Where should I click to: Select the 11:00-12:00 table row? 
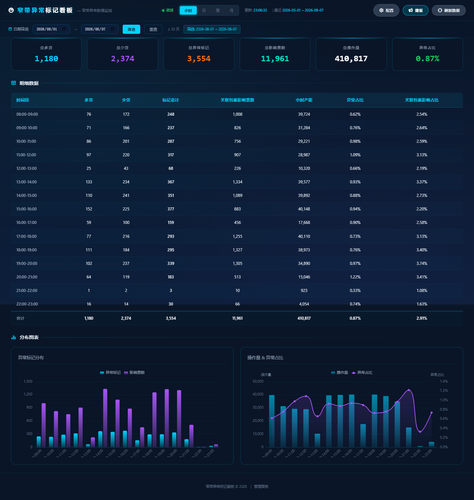[x=237, y=155]
